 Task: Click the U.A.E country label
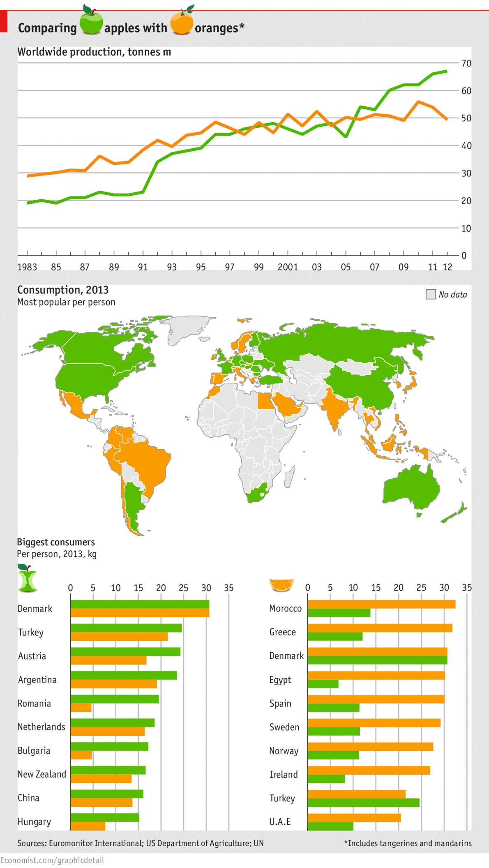280,822
